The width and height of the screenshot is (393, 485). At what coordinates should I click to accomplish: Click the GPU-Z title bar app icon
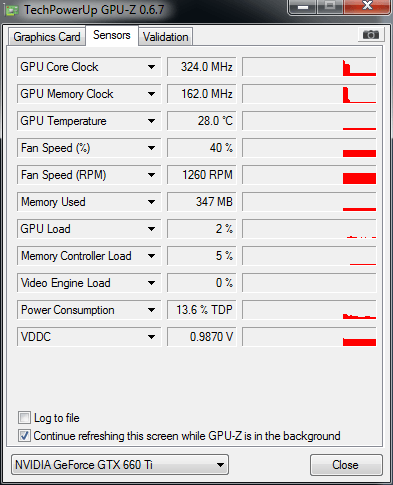[x=12, y=10]
